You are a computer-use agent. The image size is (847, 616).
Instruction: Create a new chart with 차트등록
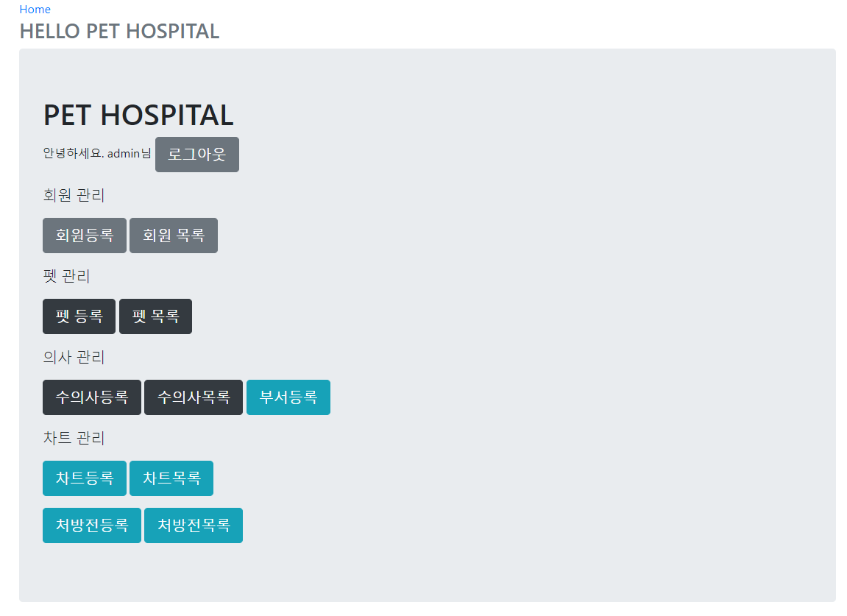(x=84, y=478)
